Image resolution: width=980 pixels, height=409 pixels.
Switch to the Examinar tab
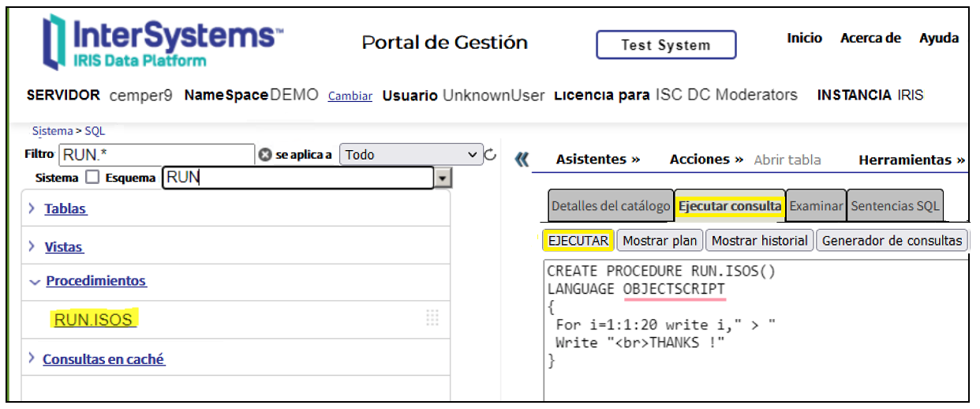(x=816, y=206)
